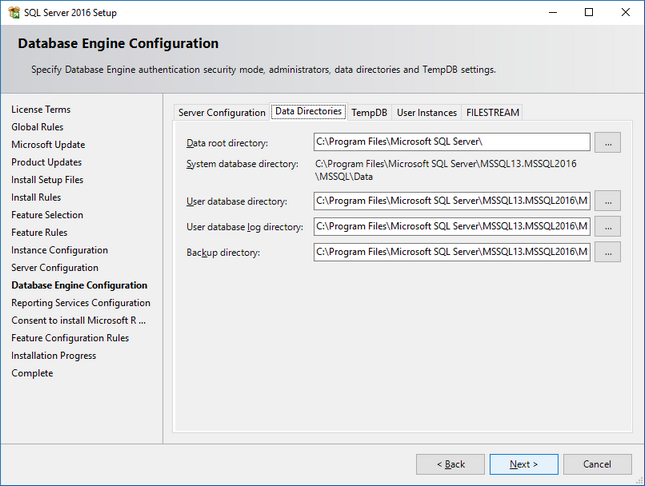645x486 pixels.
Task: Switch to the FILESTREAM tab
Action: [x=492, y=112]
